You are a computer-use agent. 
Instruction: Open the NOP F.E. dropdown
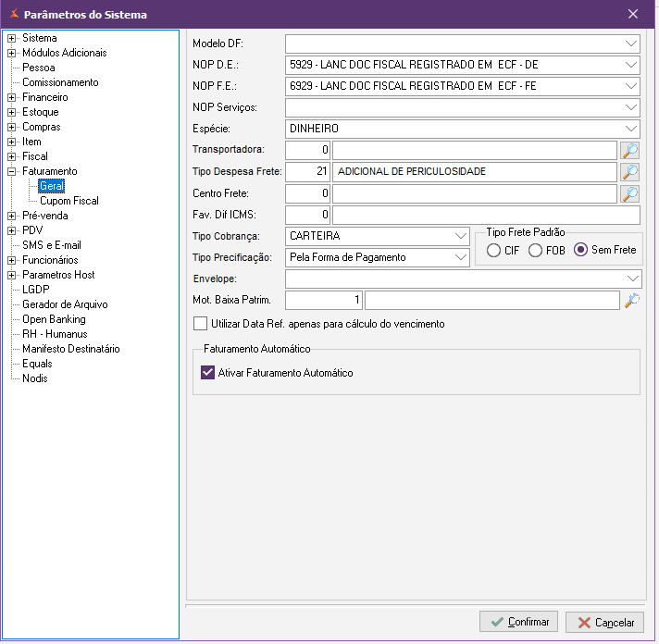click(631, 86)
